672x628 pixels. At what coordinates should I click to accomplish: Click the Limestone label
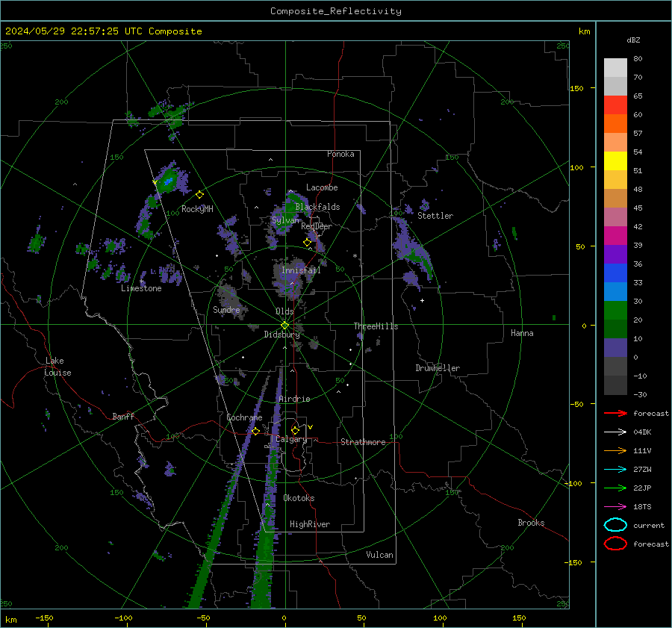[141, 289]
